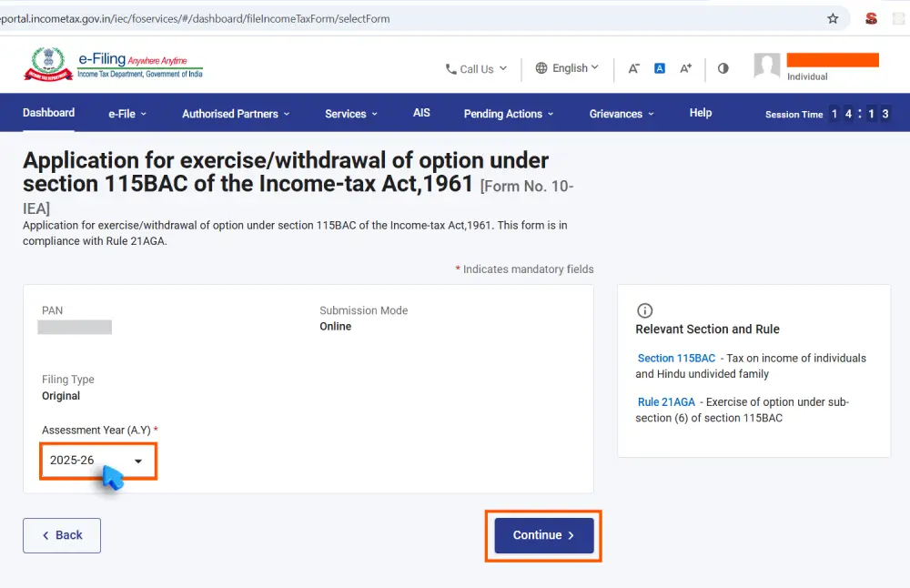Image resolution: width=910 pixels, height=588 pixels.
Task: Open the English language selector
Action: [568, 68]
